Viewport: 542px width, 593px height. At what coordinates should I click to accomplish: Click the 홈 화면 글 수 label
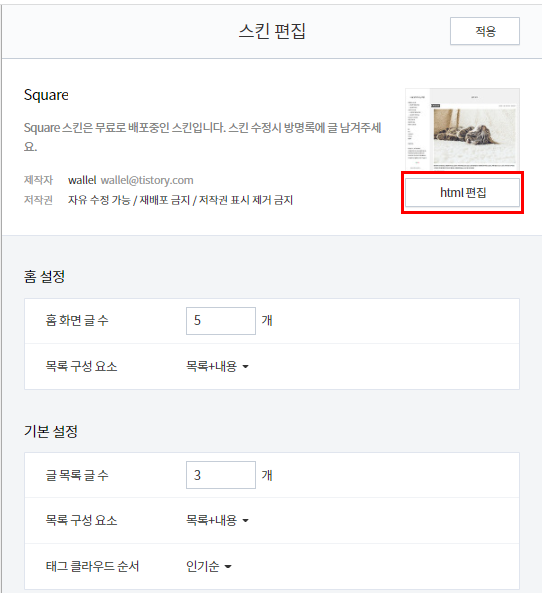[77, 321]
